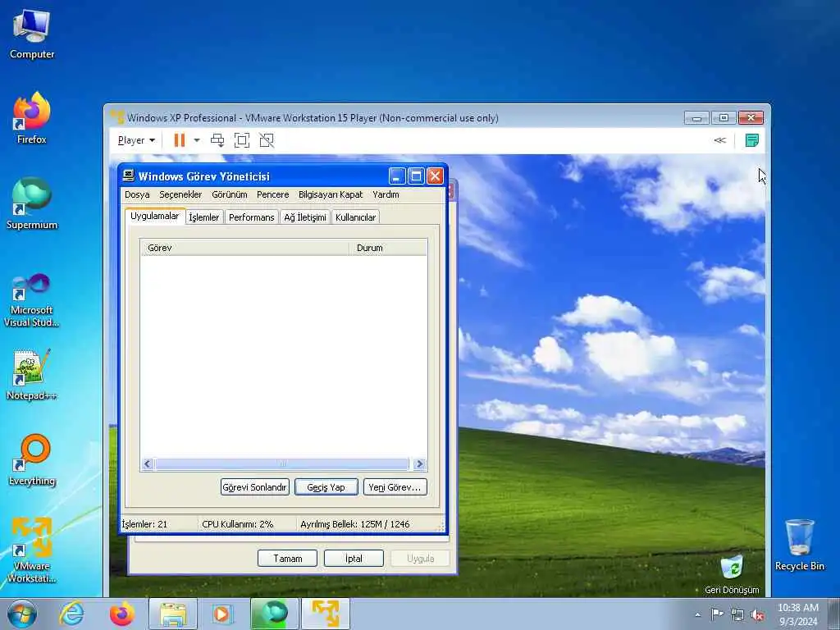Toggle Unity mode icon in VMware toolbar
840x630 pixels.
click(x=267, y=140)
